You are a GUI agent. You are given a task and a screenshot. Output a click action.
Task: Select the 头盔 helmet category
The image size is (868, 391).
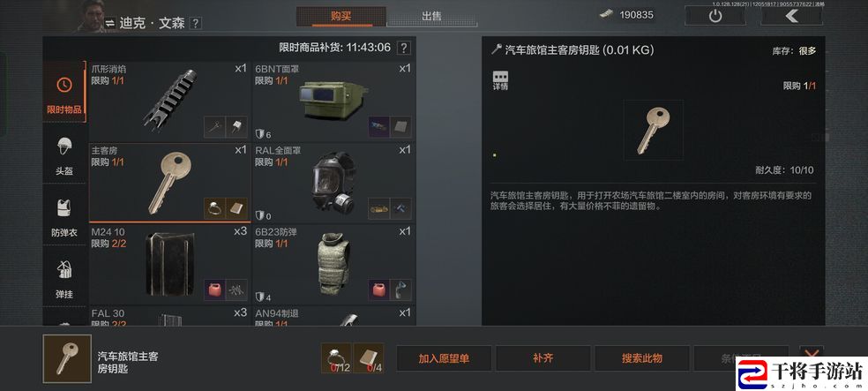coord(64,154)
